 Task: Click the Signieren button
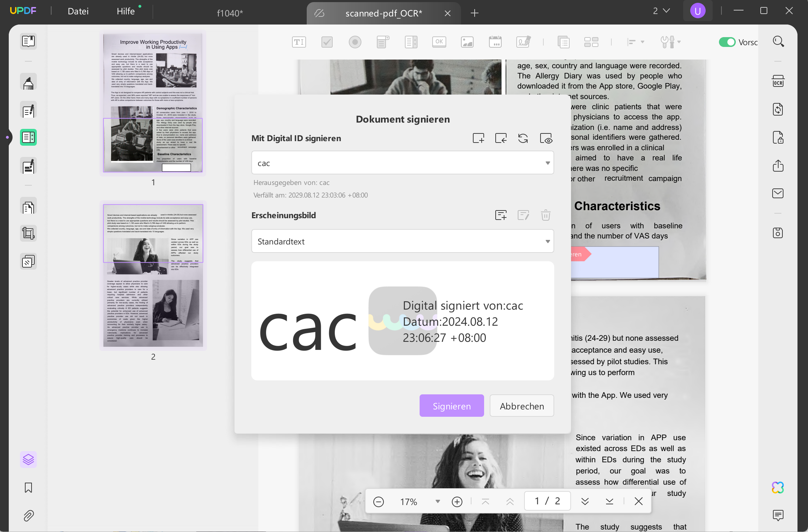click(x=451, y=406)
